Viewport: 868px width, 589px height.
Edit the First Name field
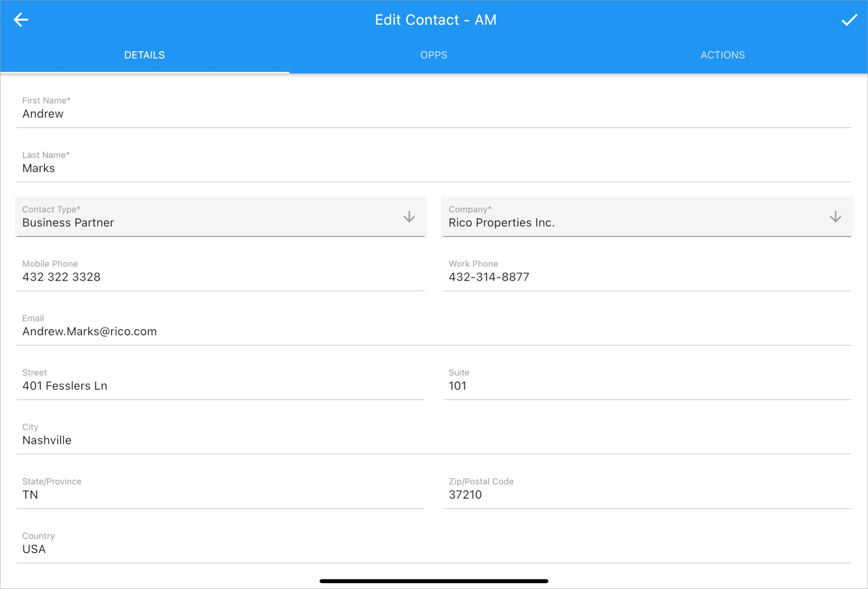coord(434,108)
